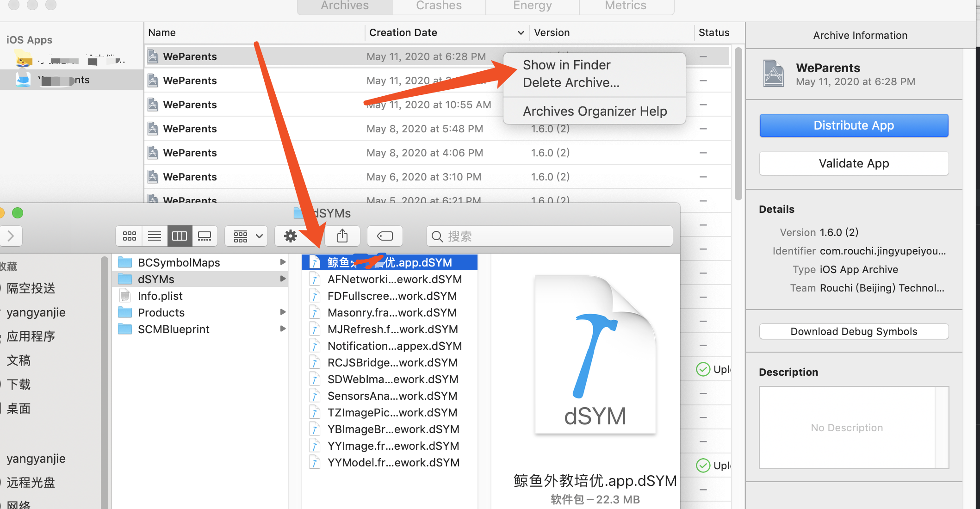Click the Share icon in Finder toolbar
Viewport: 980px width, 509px height.
pos(342,236)
